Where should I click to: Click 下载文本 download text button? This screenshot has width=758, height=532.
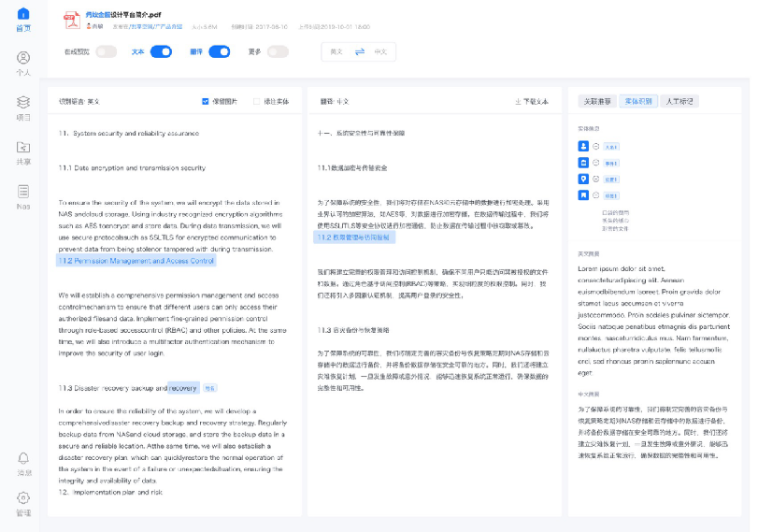532,102
